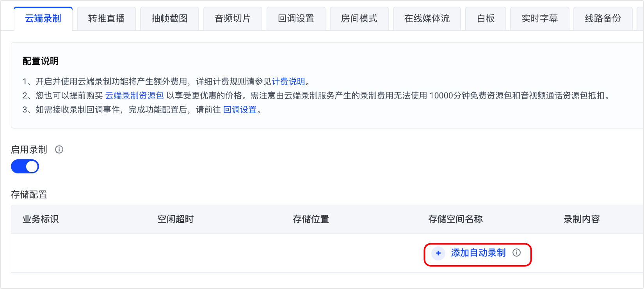Screen dimensions: 644x289
Task: Open the 白板 tab
Action: coord(486,18)
